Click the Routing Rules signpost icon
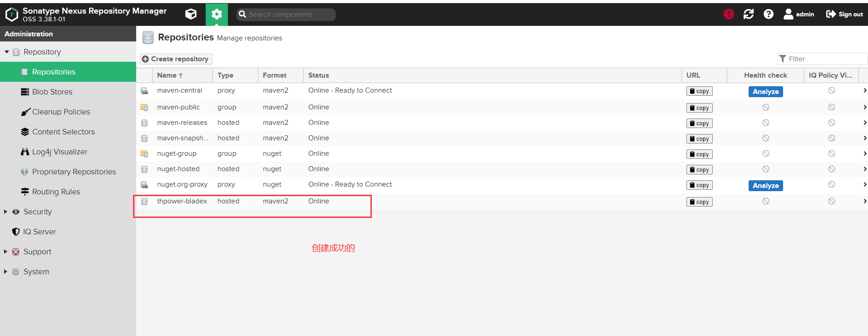Screen dimensions: 868x336 (x=25, y=192)
